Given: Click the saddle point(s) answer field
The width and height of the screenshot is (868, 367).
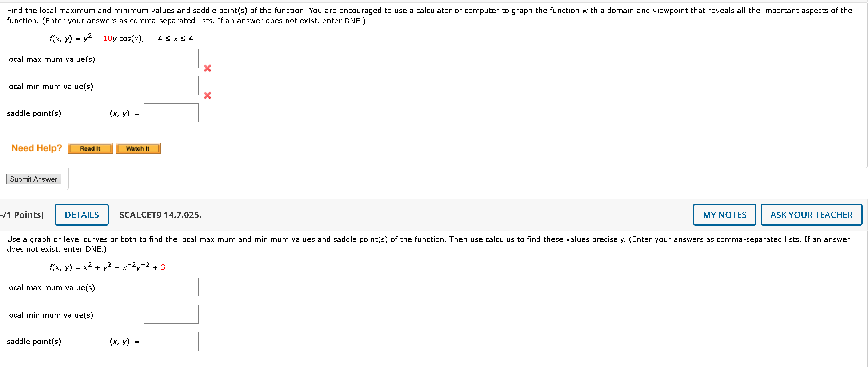Looking at the screenshot, I should click(x=171, y=113).
